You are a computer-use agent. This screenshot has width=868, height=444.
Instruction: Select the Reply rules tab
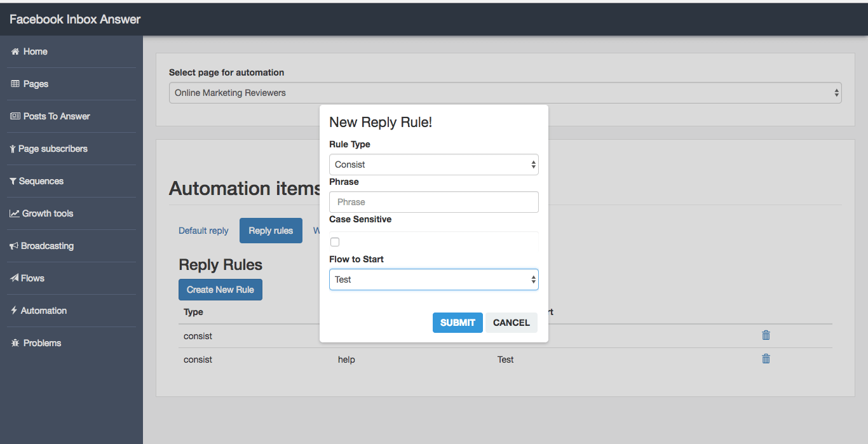[x=271, y=231]
